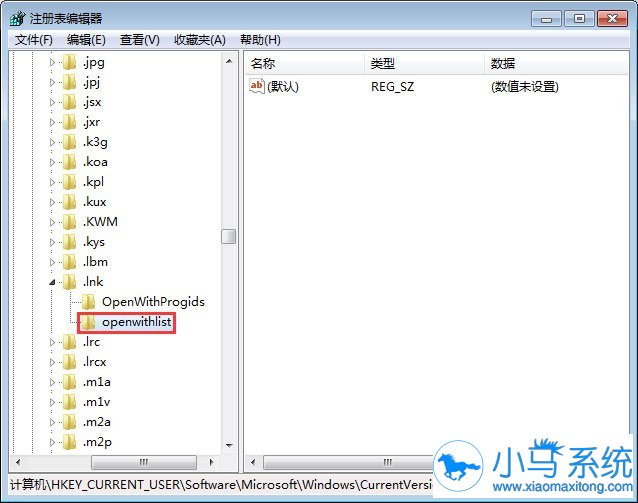638x503 pixels.
Task: Expand the .KWM key
Action: click(52, 222)
